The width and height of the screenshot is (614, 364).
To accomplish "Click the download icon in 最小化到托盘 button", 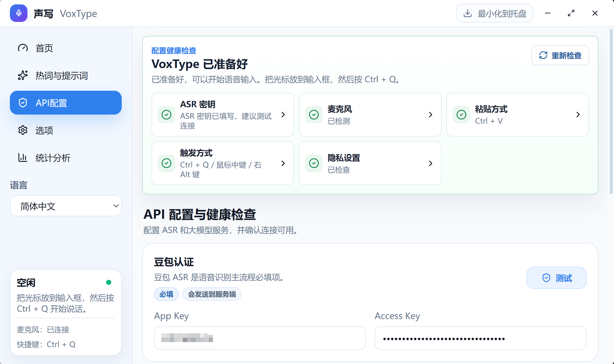I will pyautogui.click(x=468, y=13).
